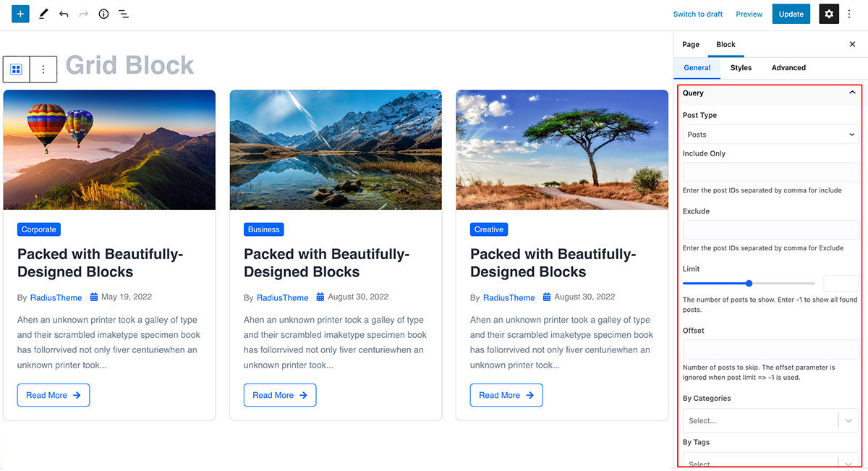Click the Creative category badge
868x471 pixels.
point(489,229)
